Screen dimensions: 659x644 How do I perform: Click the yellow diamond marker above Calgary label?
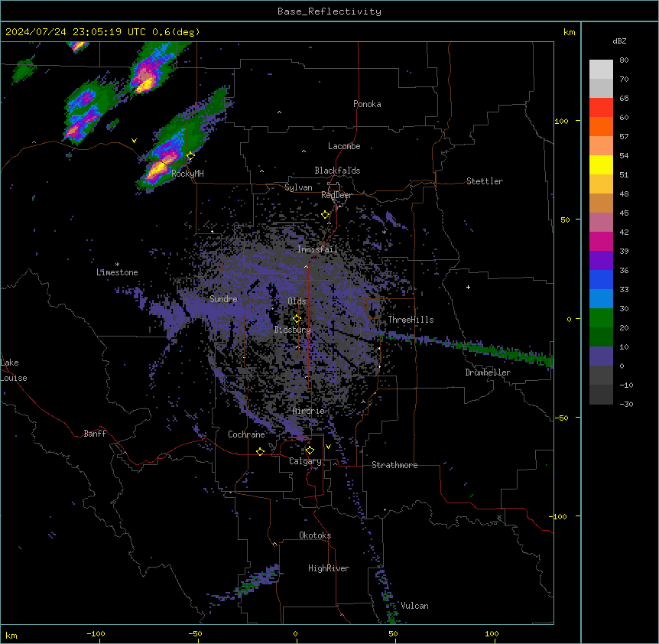point(310,450)
